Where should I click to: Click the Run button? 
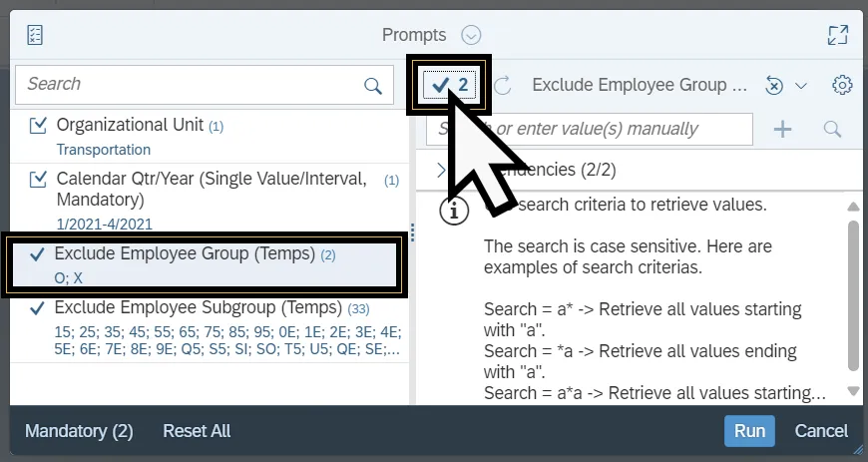(749, 431)
